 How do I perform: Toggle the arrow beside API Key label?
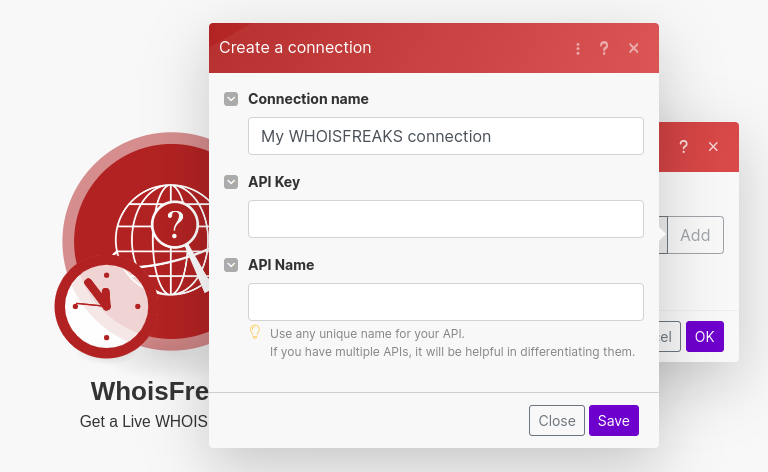point(231,182)
